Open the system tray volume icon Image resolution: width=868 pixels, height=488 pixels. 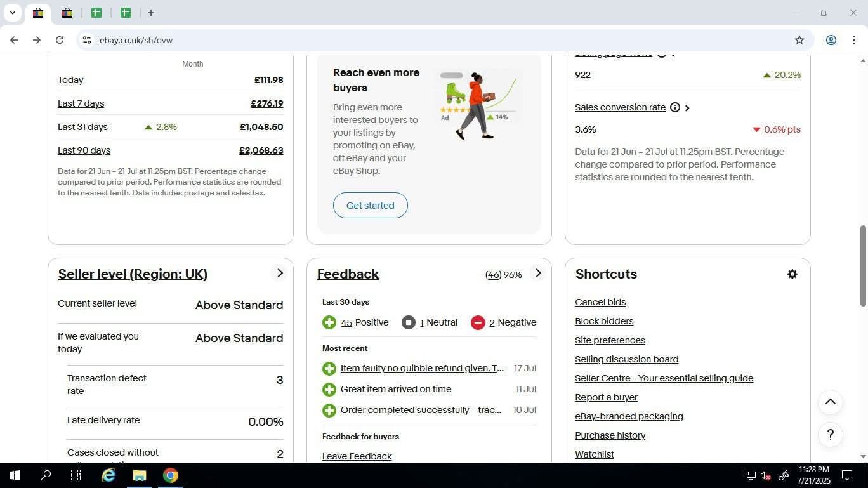[765, 475]
